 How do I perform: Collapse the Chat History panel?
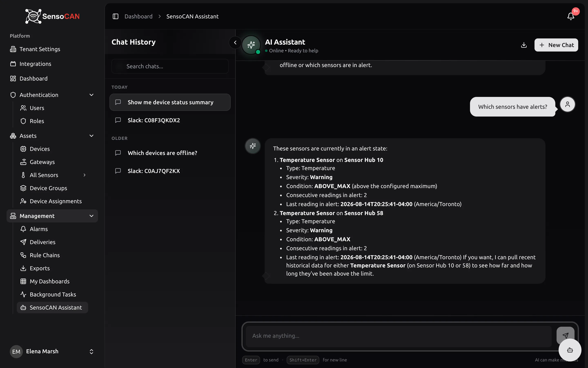(235, 43)
